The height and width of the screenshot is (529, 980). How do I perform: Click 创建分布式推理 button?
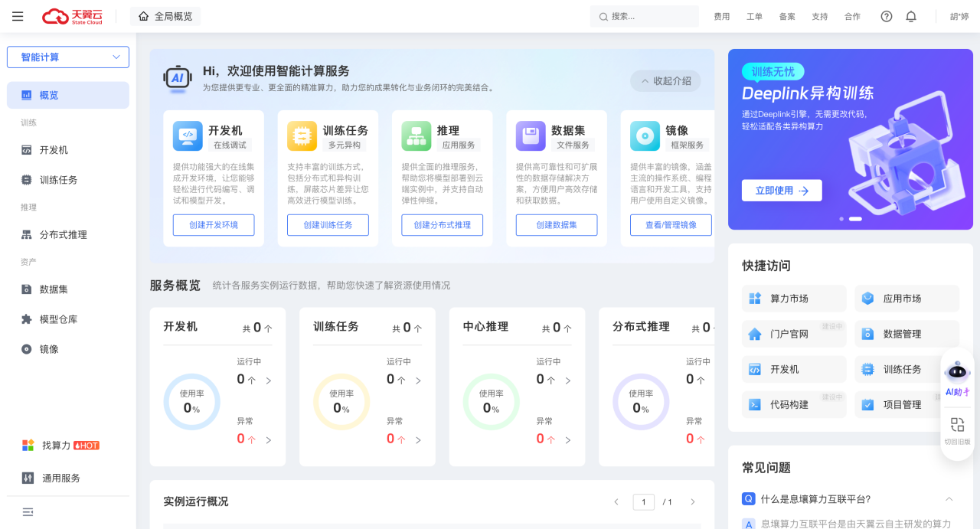(443, 225)
